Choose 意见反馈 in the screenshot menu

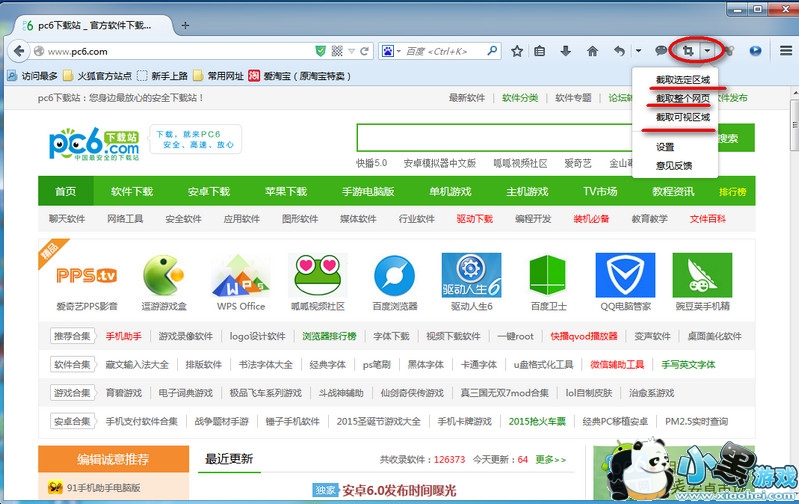674,166
